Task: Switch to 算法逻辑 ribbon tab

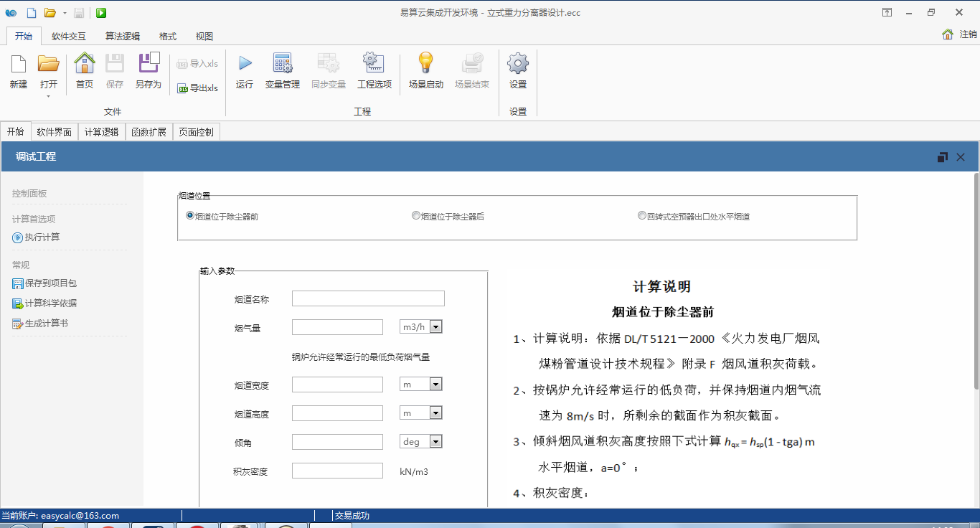Action: click(123, 37)
